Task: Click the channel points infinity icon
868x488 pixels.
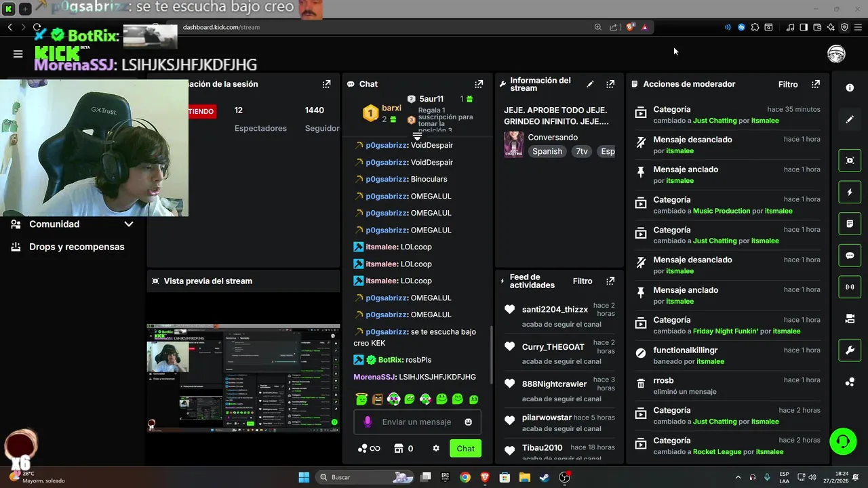Action: (369, 448)
